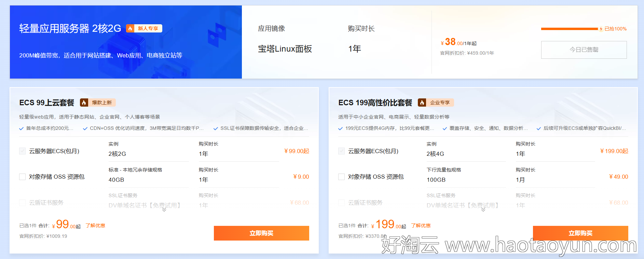This screenshot has height=259, width=644.
Task: Click the checkmark icon before 覆盖存储、安全、通知
Action: (444, 128)
